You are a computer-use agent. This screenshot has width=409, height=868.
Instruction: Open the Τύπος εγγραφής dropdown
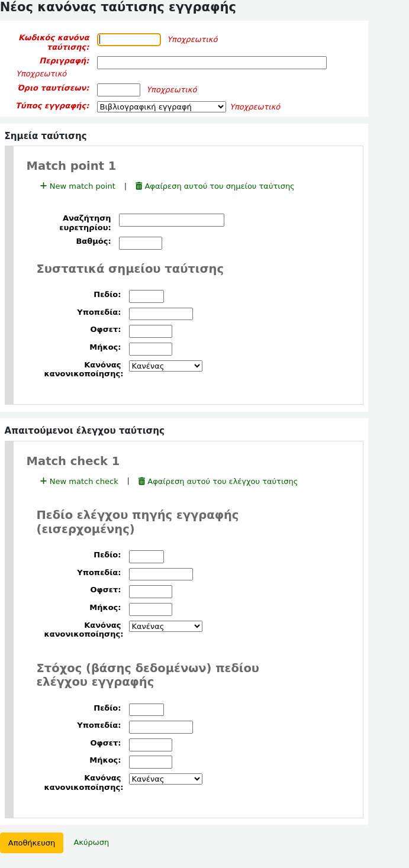tap(161, 107)
